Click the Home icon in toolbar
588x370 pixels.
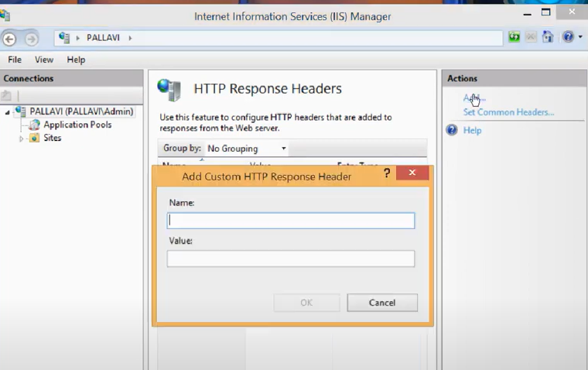[548, 37]
